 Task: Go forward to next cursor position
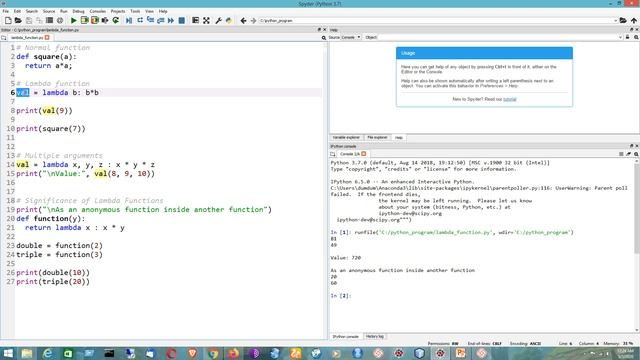pyautogui.click(x=253, y=20)
